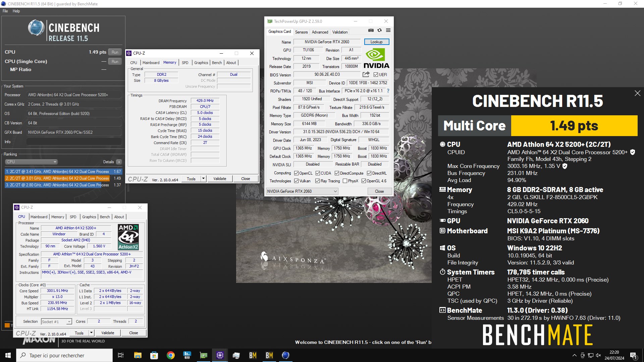Run the CPU multi-core benchmark

(115, 52)
